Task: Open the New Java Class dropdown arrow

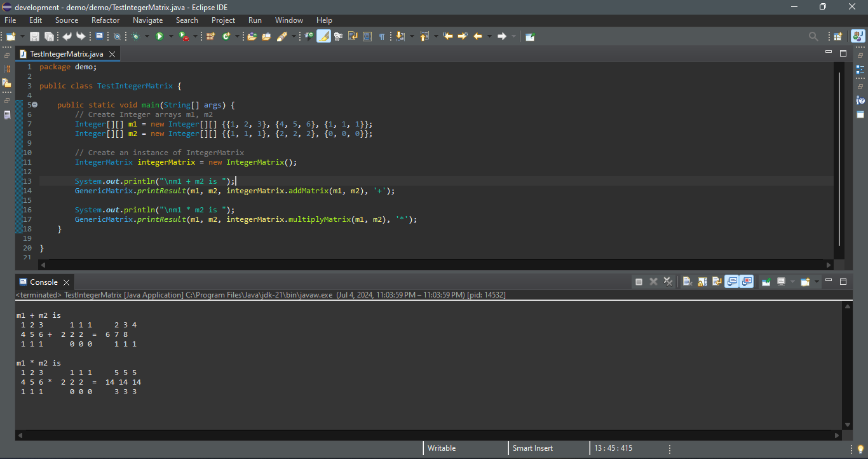Action: point(237,36)
